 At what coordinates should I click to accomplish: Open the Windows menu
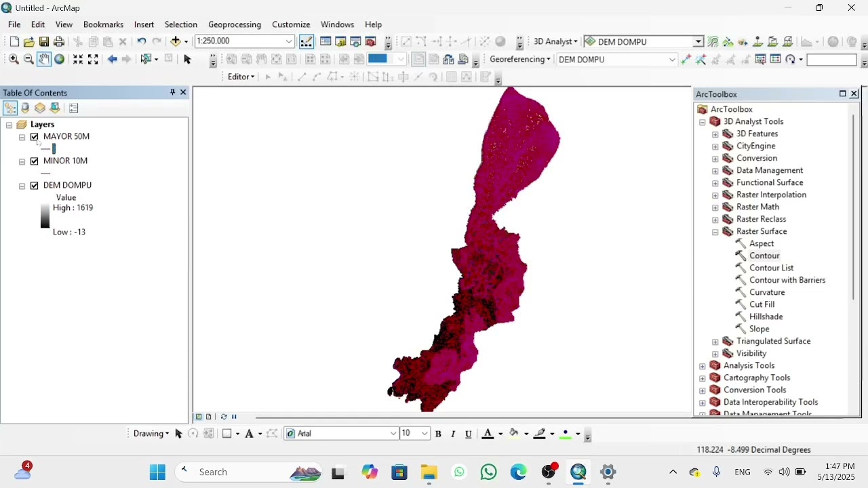[337, 24]
